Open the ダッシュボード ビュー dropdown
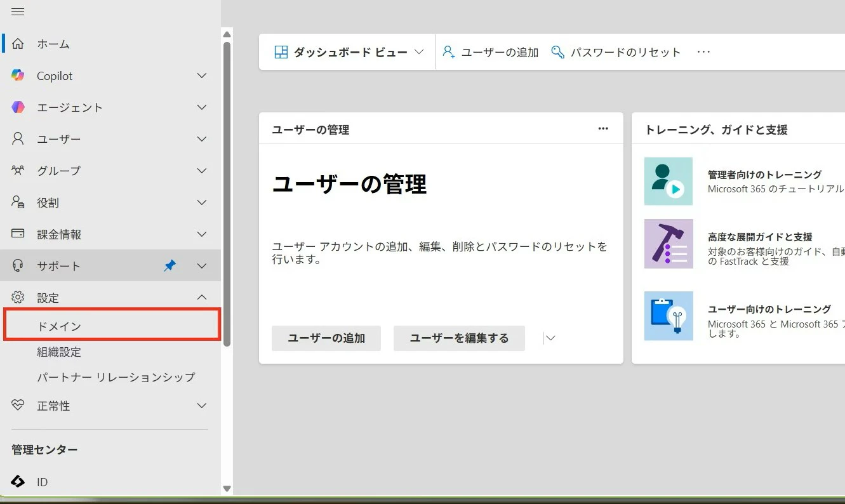Image resolution: width=845 pixels, height=504 pixels. tap(349, 52)
